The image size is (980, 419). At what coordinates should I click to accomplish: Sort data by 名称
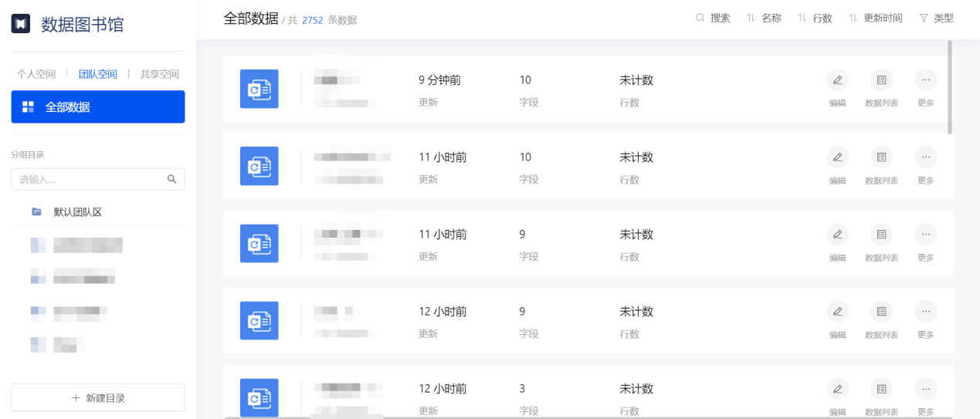pyautogui.click(x=763, y=18)
